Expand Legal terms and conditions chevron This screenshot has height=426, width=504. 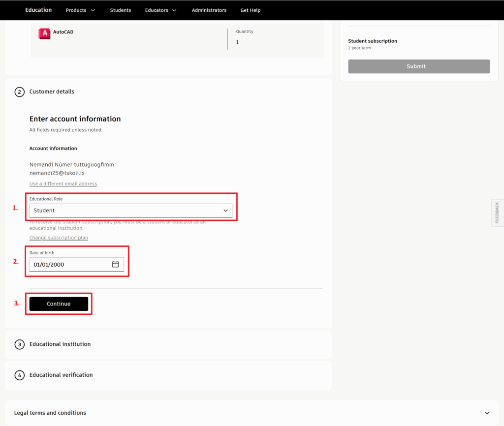pyautogui.click(x=487, y=413)
